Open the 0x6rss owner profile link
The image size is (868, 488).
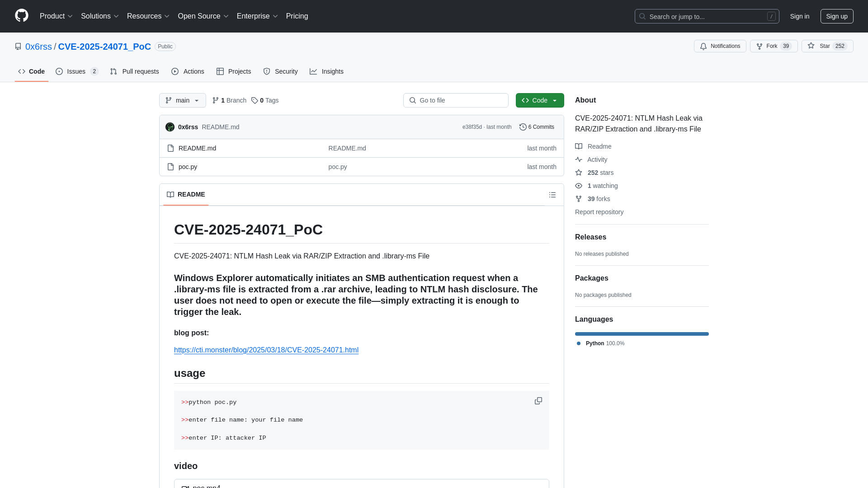point(38,47)
